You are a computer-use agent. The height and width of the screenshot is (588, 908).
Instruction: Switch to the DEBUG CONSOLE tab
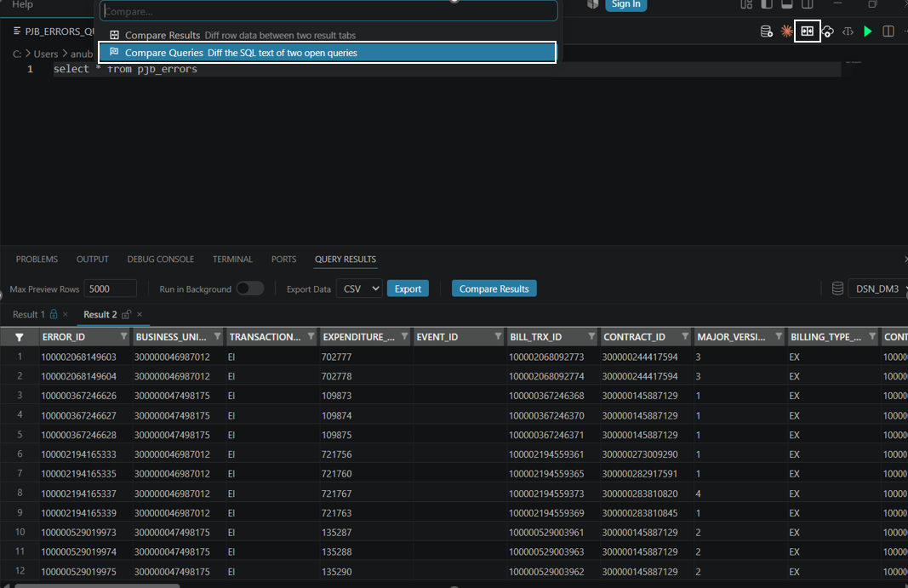[x=160, y=259]
